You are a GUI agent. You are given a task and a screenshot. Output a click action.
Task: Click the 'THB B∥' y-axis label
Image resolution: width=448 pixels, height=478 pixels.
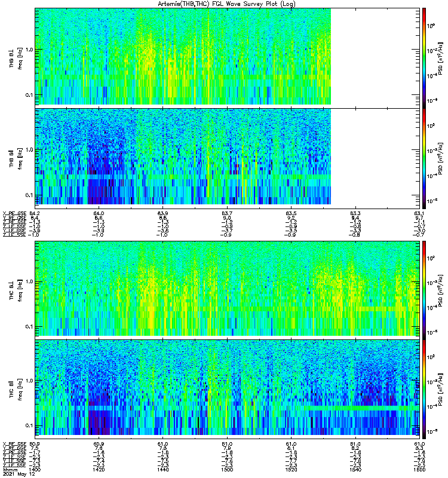(12, 158)
